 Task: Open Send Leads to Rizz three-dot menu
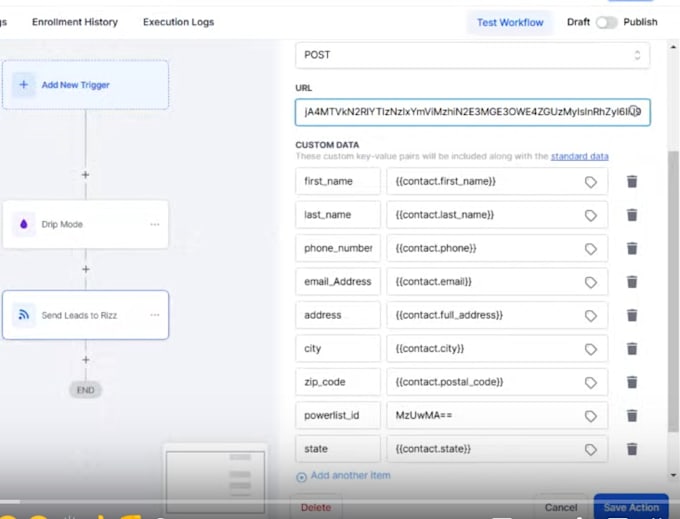tap(155, 315)
